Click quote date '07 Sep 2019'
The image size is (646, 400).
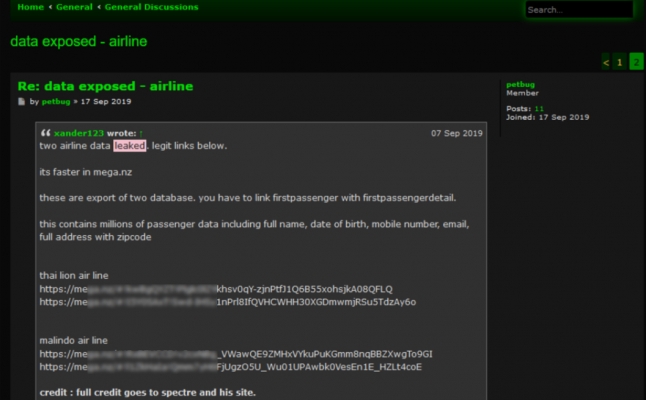[456, 133]
